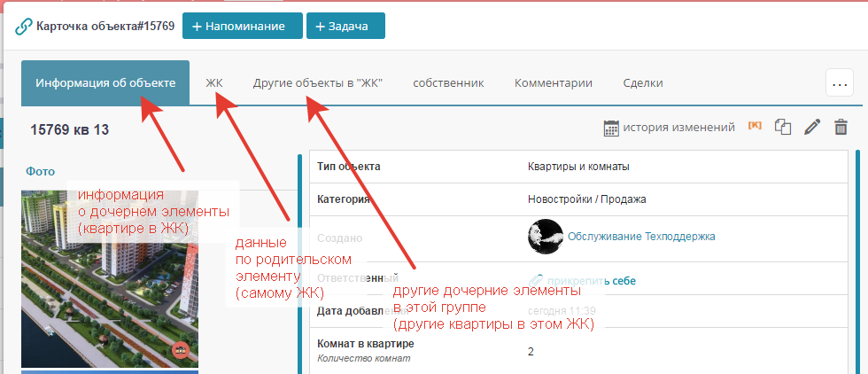This screenshot has height=374, width=868.
Task: Click the link icon beside Карточка объекта
Action: 24,26
